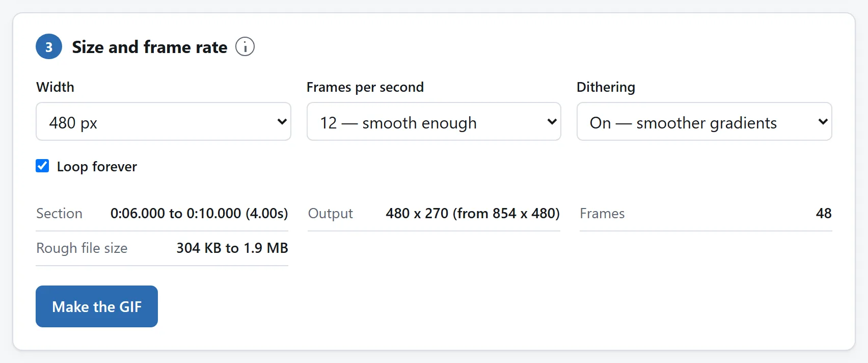868x363 pixels.
Task: Click the Frames per second chevron arrow
Action: [x=552, y=122]
